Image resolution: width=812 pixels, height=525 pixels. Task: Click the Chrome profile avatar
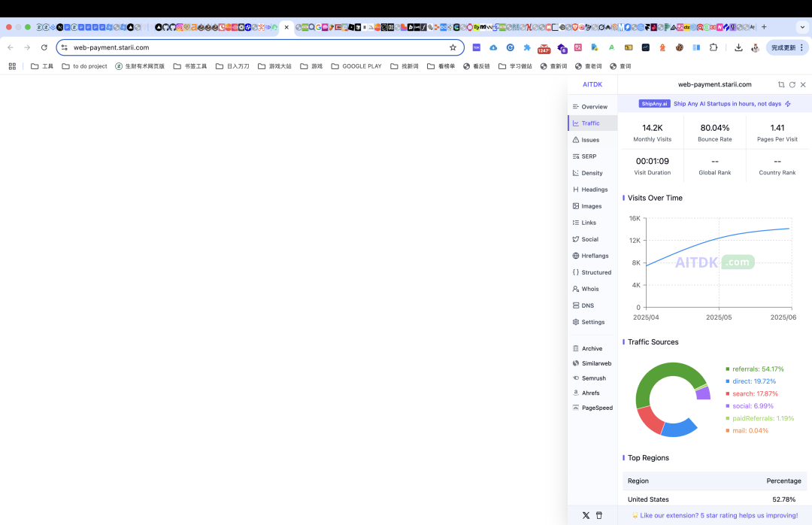click(755, 47)
